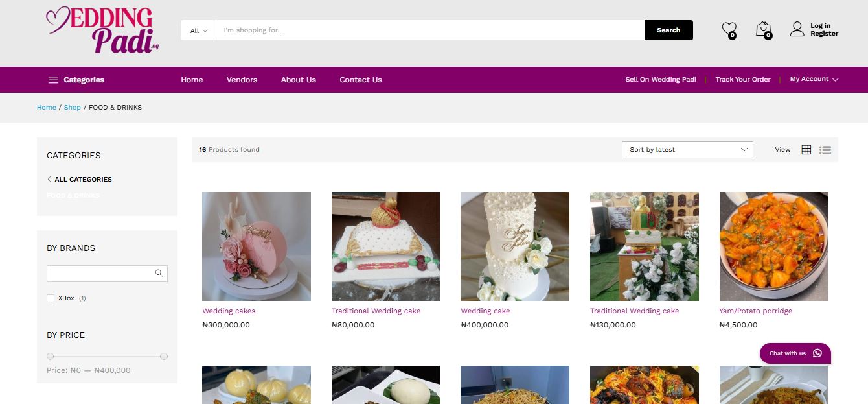Click the Wedding Padi logo
This screenshot has height=404, width=868.
tap(102, 30)
